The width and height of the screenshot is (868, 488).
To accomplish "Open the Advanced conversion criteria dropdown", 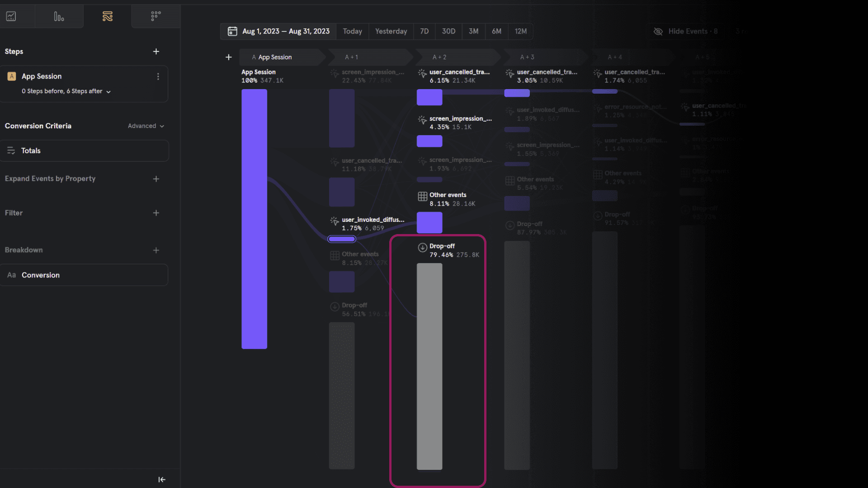I will click(x=146, y=126).
